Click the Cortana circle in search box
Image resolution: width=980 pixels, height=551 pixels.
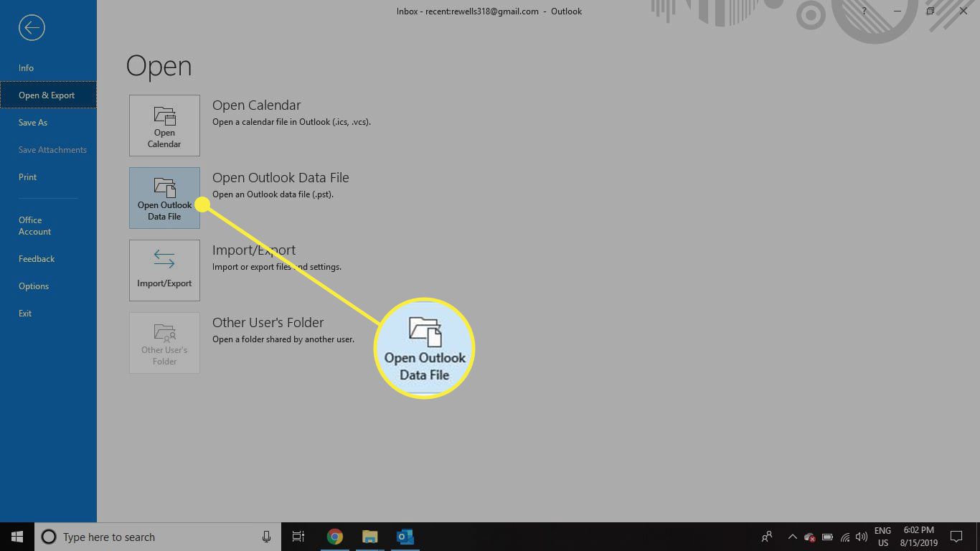[x=49, y=537]
